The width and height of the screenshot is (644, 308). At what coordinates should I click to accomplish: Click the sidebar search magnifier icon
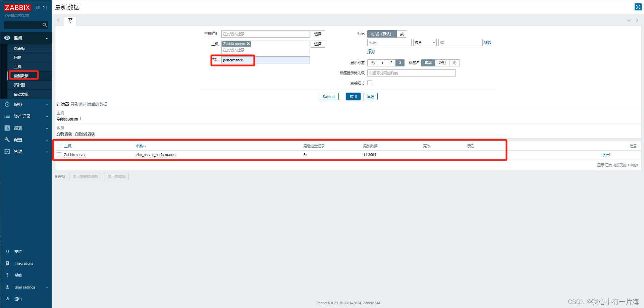click(45, 25)
